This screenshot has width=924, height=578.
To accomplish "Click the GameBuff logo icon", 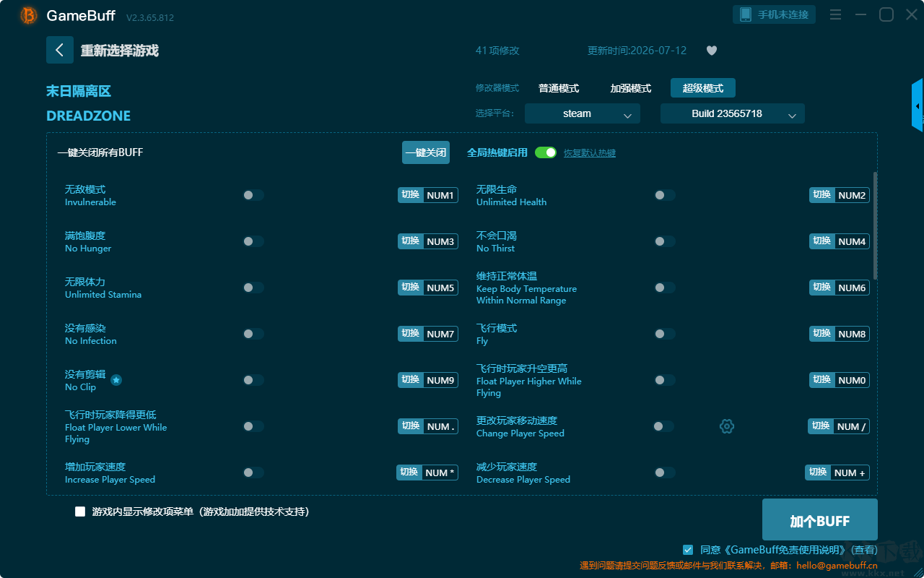I will [x=29, y=15].
